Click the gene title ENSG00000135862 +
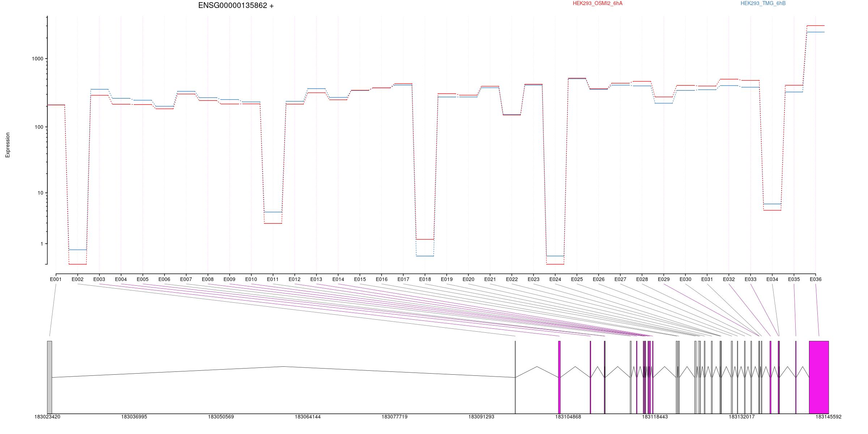The height and width of the screenshot is (434, 868). (236, 5)
